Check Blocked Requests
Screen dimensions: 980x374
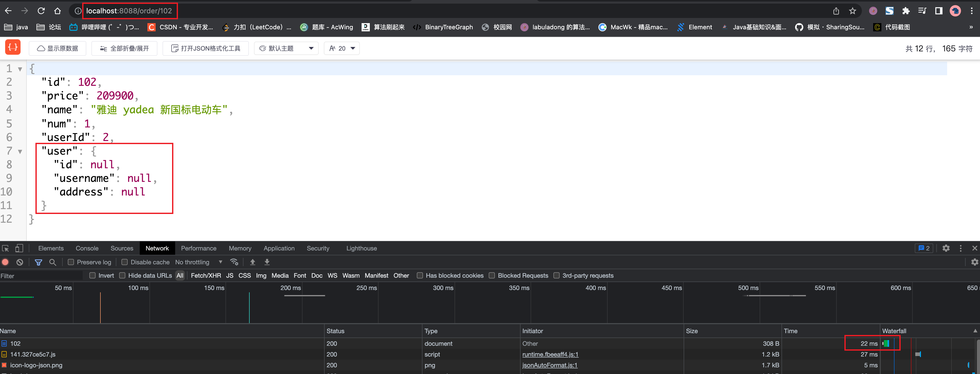coord(492,275)
